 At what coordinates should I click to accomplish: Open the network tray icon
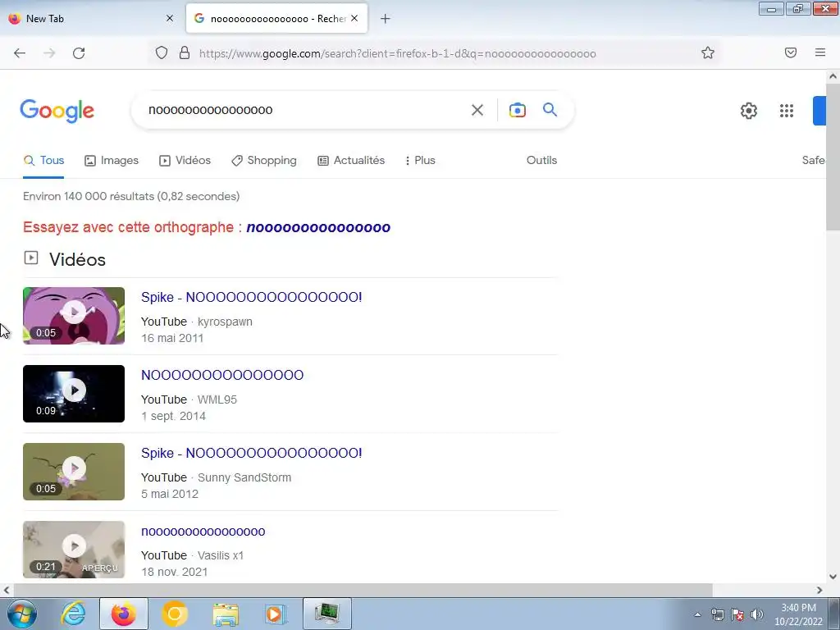coord(717,614)
